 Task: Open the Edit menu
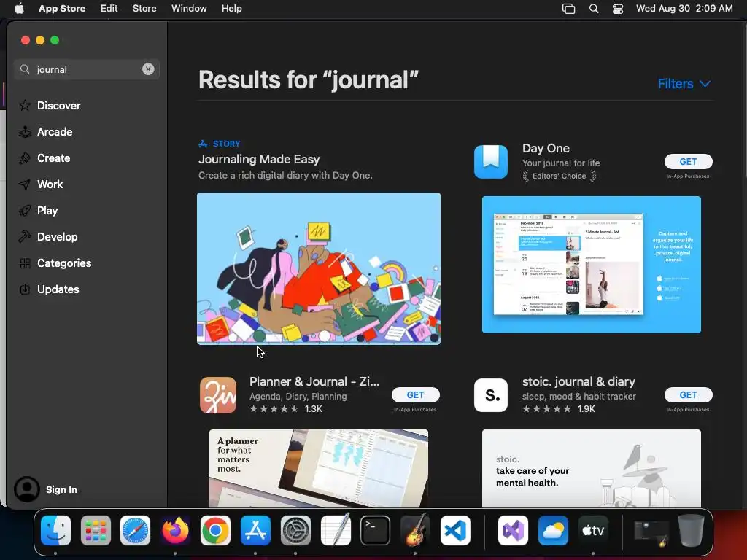tap(109, 8)
